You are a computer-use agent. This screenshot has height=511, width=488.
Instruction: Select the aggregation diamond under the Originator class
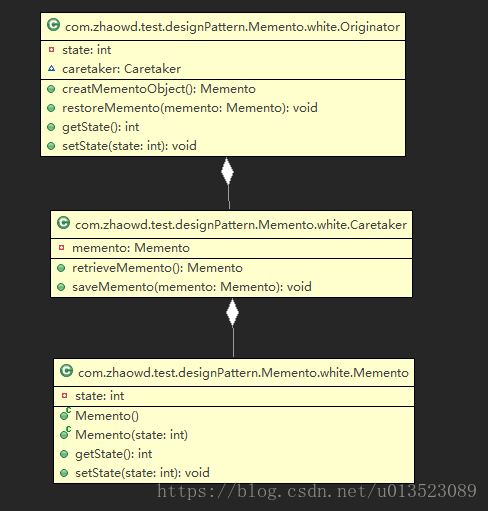coord(227,171)
